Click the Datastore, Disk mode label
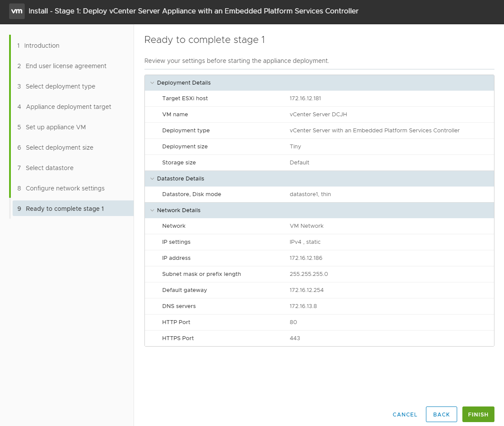The height and width of the screenshot is (426, 504). coord(192,194)
